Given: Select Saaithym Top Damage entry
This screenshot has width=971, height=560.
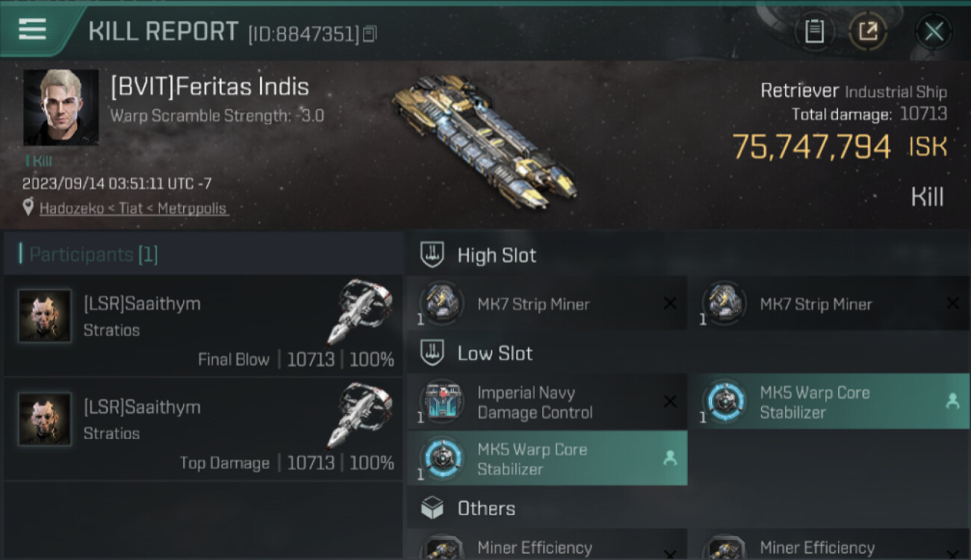Looking at the screenshot, I should tap(203, 429).
